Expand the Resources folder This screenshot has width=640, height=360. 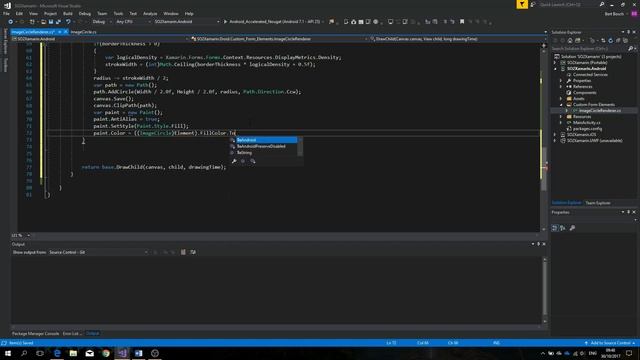click(x=561, y=117)
